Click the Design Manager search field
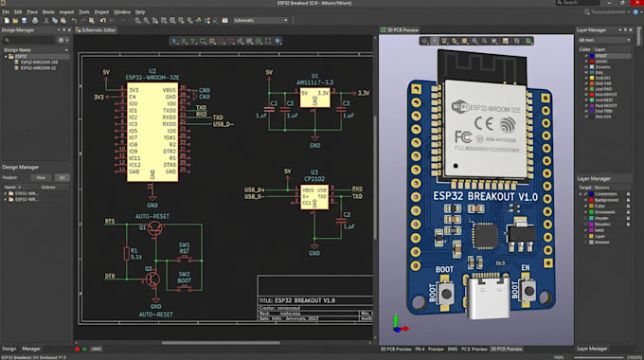The height and width of the screenshot is (360, 644). pos(28,41)
